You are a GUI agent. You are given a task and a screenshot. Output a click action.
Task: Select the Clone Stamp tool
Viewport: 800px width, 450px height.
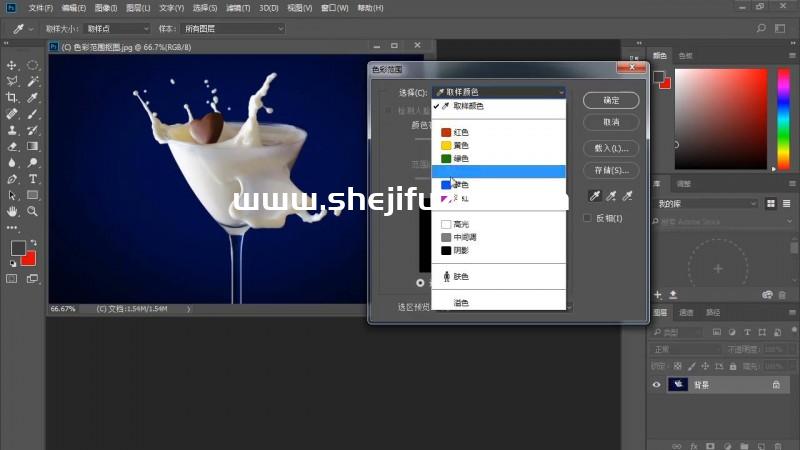[11, 130]
